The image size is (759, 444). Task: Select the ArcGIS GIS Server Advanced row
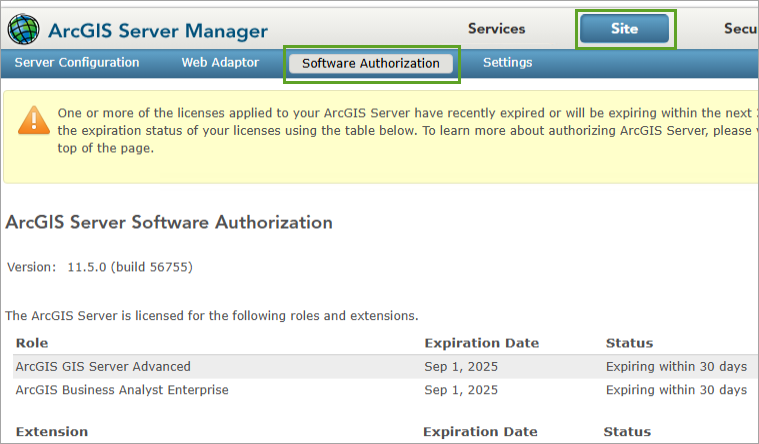point(385,367)
